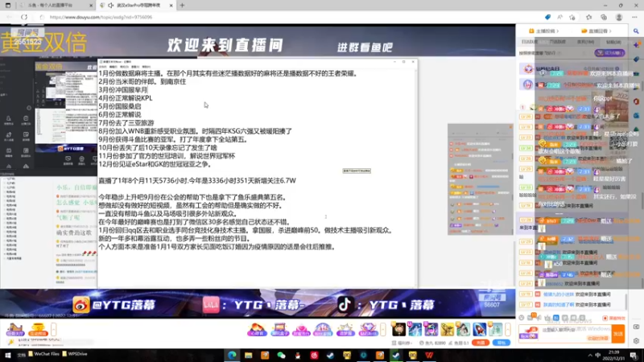
Task: Open the 任务大厅 task hall icon
Action: [x=15, y=329]
